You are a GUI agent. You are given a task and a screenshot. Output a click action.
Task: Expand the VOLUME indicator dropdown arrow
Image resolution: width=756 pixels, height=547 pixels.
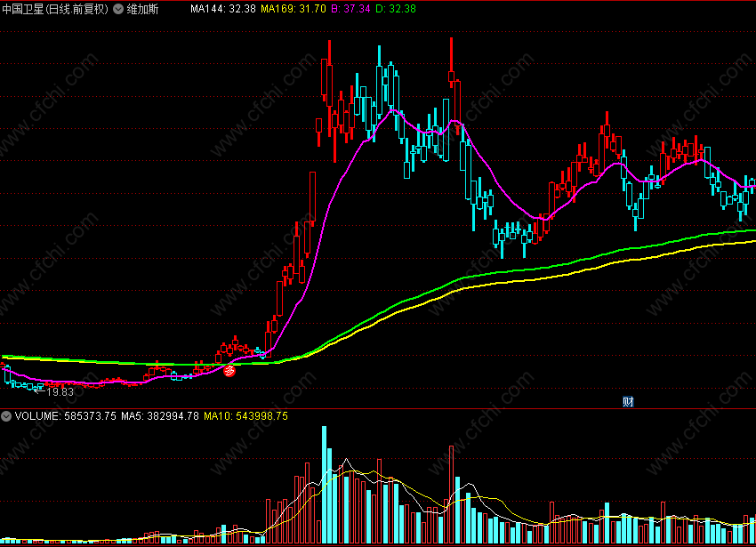(6, 416)
